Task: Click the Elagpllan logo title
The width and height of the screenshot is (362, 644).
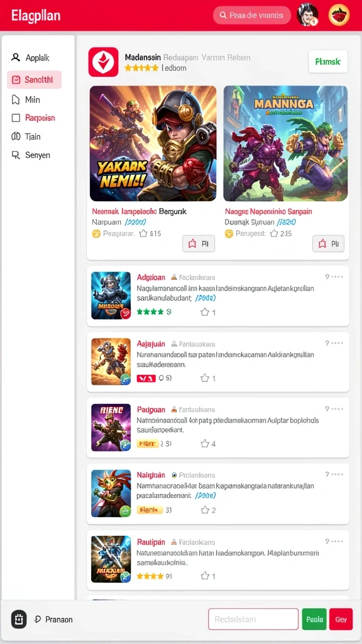Action: pyautogui.click(x=36, y=16)
